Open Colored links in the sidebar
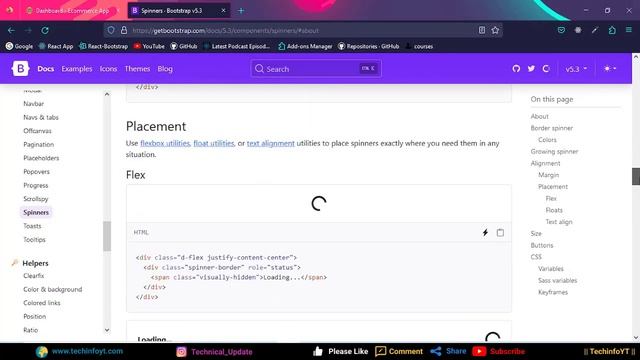 (42, 303)
